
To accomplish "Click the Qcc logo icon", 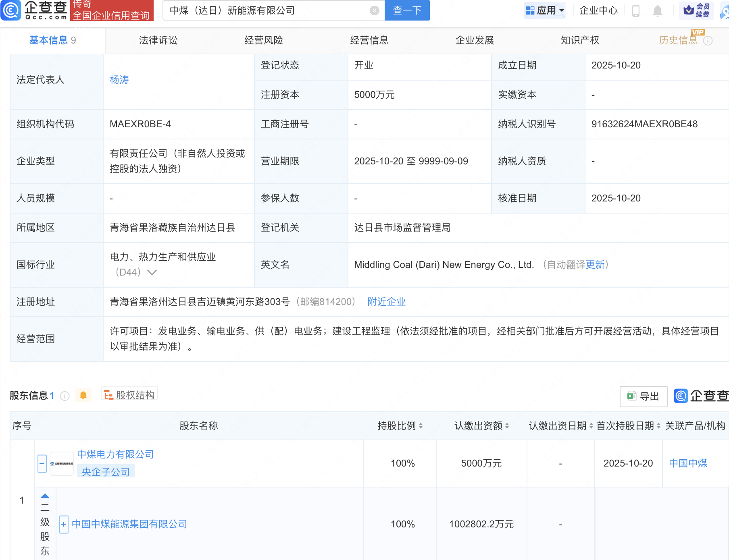I will [x=11, y=10].
